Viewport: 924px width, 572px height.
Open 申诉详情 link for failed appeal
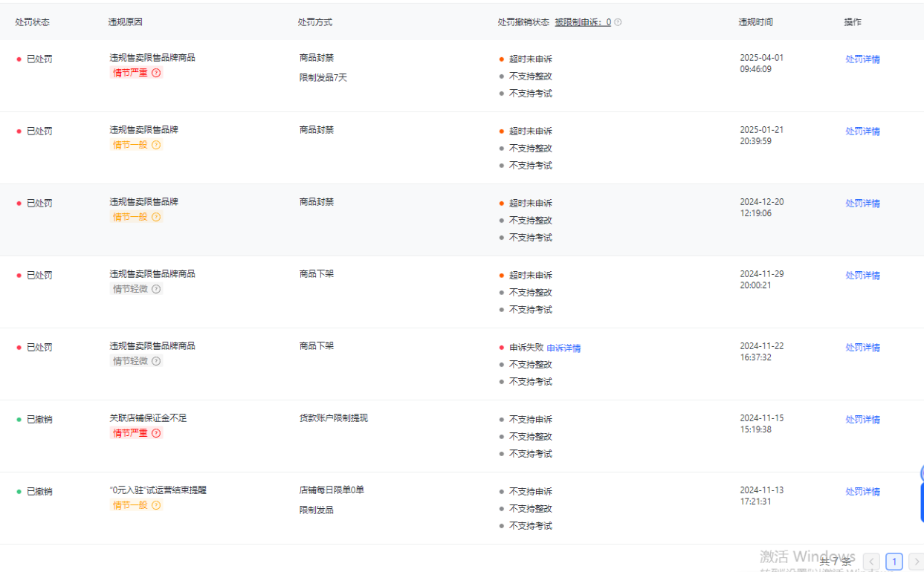point(563,348)
